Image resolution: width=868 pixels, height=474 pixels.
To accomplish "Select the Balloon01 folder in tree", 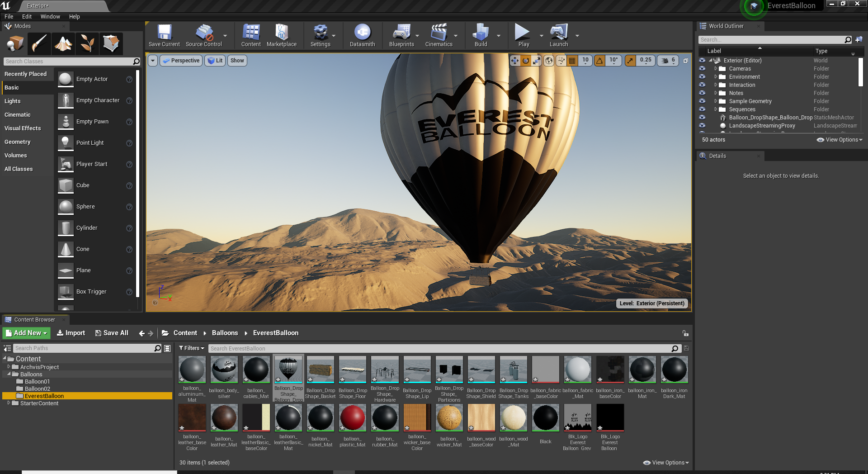I will point(37,381).
